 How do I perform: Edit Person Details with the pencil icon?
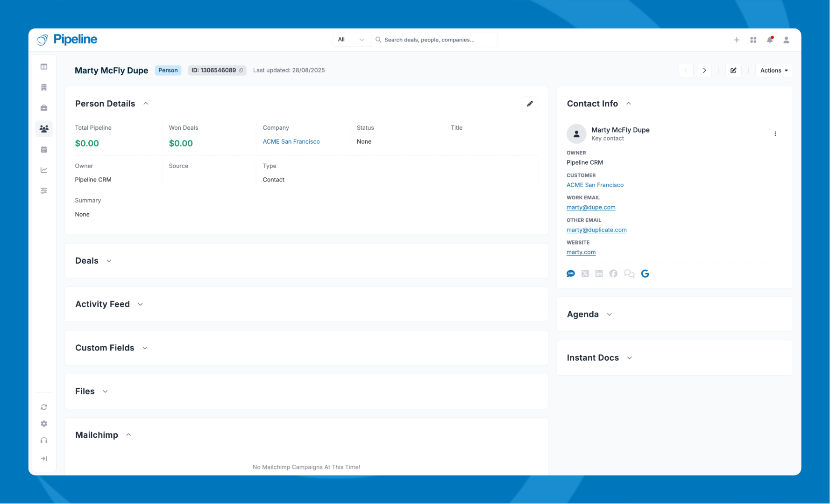point(530,104)
